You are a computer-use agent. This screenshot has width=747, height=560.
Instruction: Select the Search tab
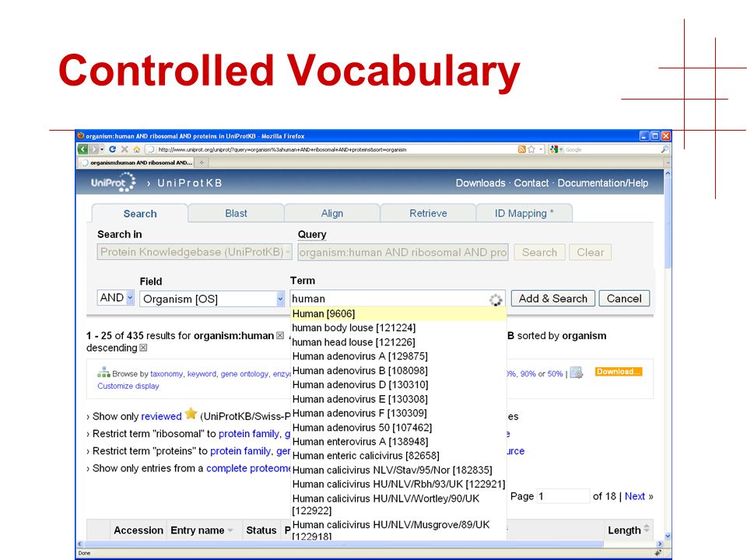pyautogui.click(x=139, y=213)
